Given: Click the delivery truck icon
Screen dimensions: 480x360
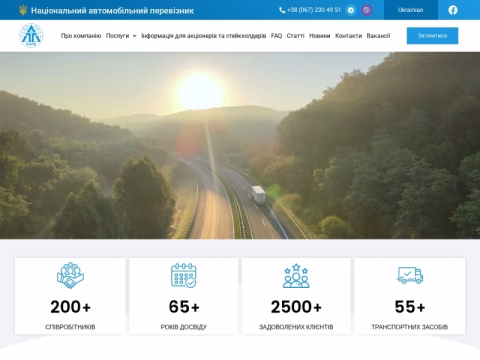Looking at the screenshot, I should (x=410, y=275).
